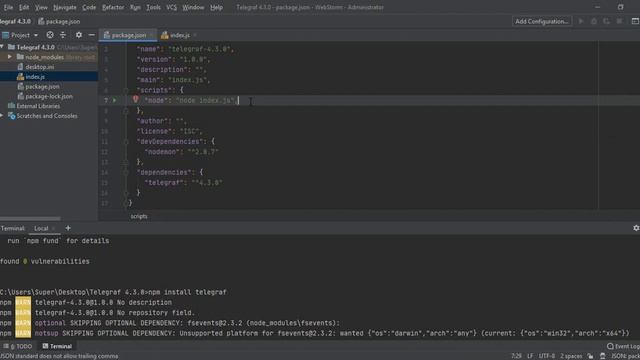This screenshot has height=360, width=640.
Task: Open the Navigate menu
Action: (x=64, y=7)
